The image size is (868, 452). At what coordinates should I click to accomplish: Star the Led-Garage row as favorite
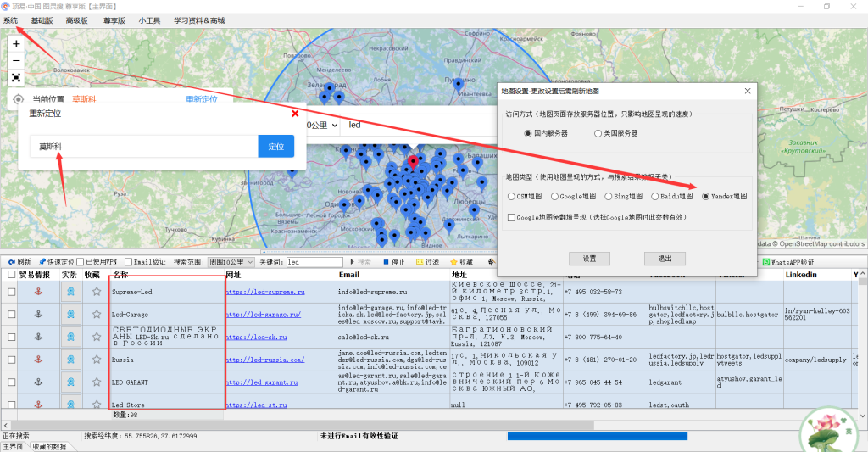(x=97, y=315)
